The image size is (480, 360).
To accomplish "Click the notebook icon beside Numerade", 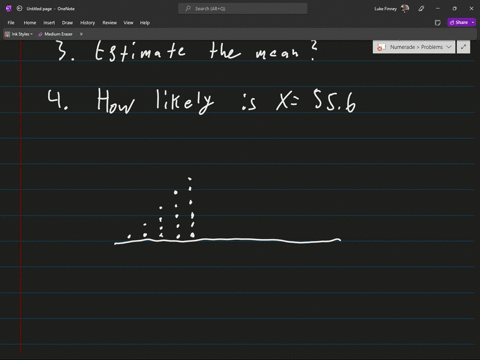I will click(381, 47).
